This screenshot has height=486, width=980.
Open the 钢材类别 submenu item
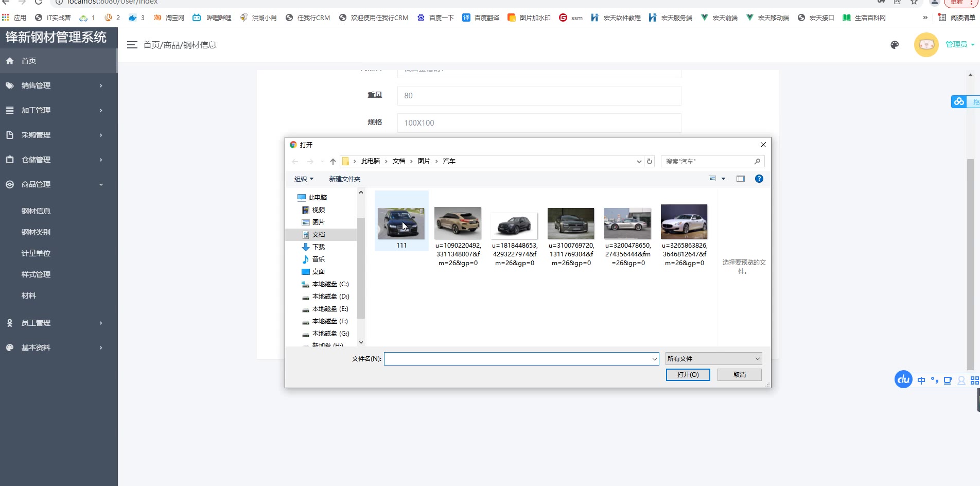[x=36, y=232]
